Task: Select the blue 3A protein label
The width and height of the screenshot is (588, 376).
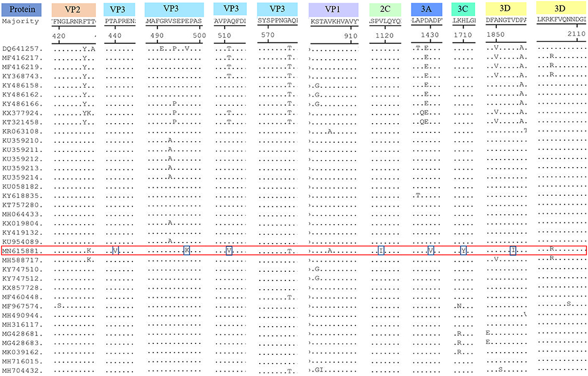Action: click(426, 9)
